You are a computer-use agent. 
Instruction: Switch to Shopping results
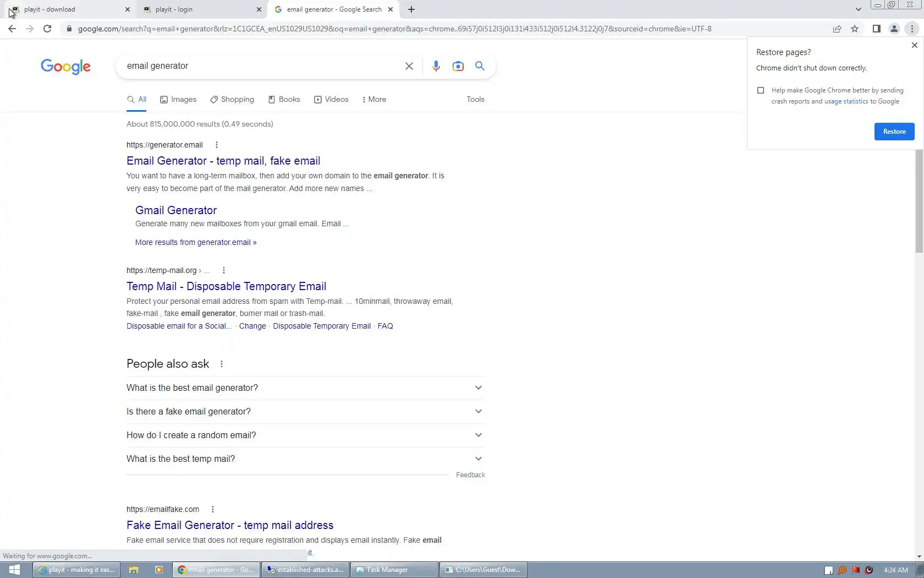pyautogui.click(x=232, y=100)
